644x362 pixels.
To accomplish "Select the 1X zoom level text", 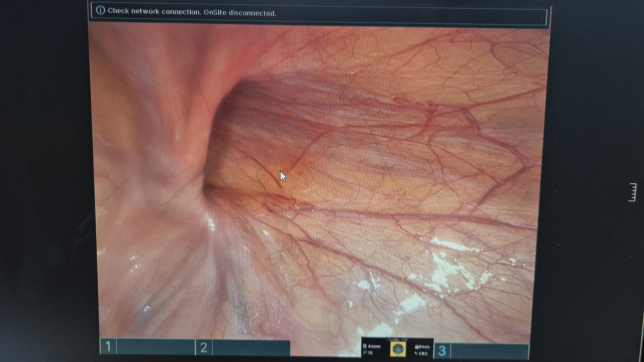I will (370, 353).
